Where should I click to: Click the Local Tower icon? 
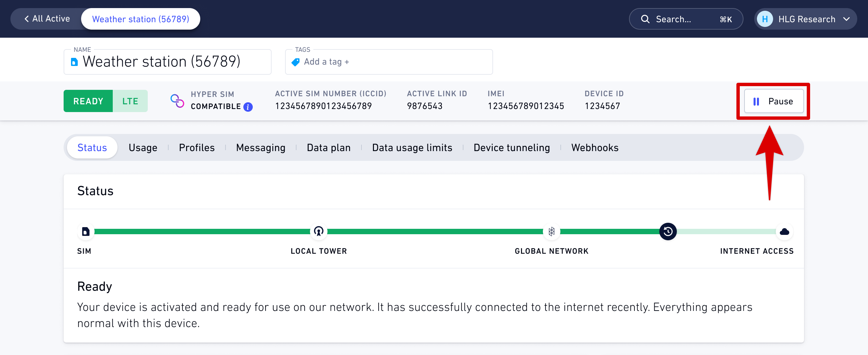318,232
